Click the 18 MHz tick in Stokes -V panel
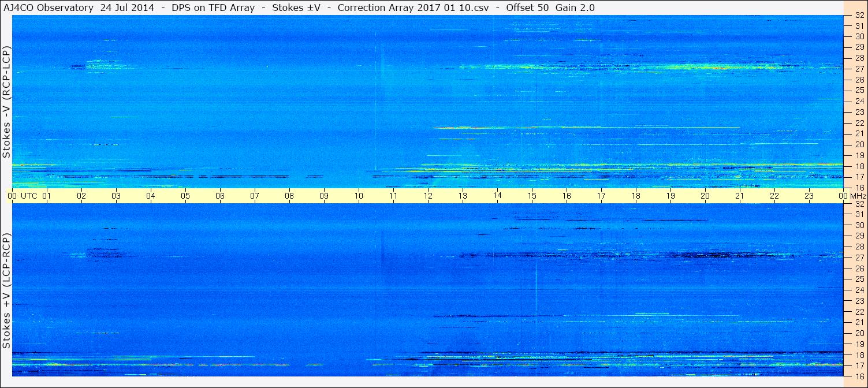 pyautogui.click(x=859, y=166)
